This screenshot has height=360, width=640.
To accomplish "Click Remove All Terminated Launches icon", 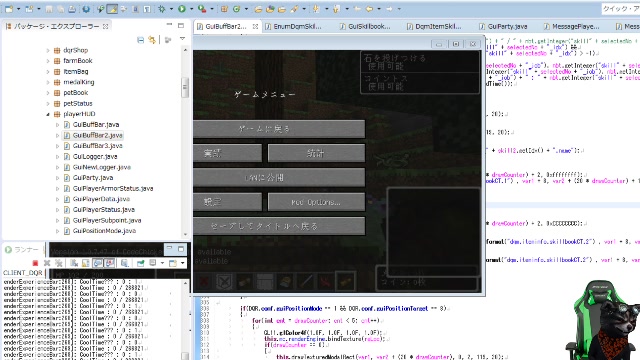I will click(59, 263).
